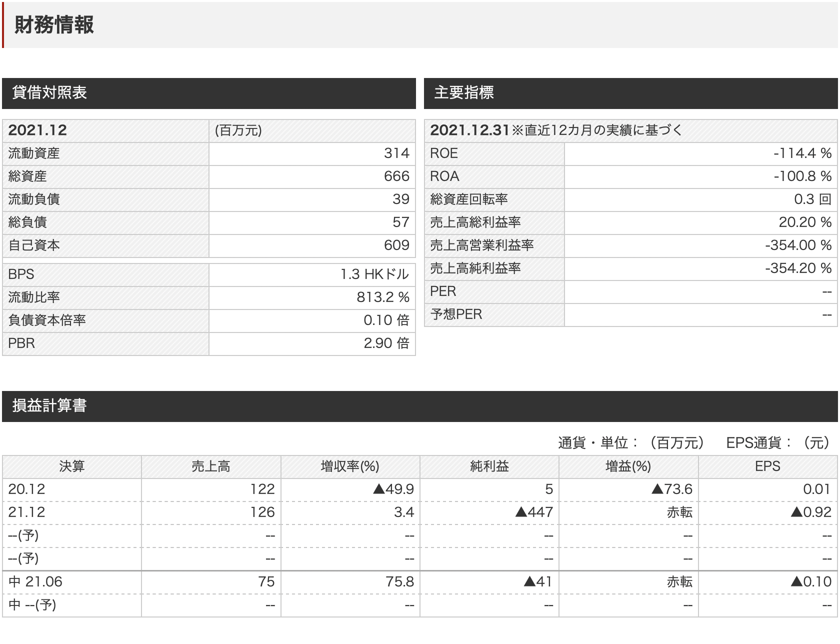Click the 財務情報 page heading
The height and width of the screenshot is (644, 840).
coord(54,25)
